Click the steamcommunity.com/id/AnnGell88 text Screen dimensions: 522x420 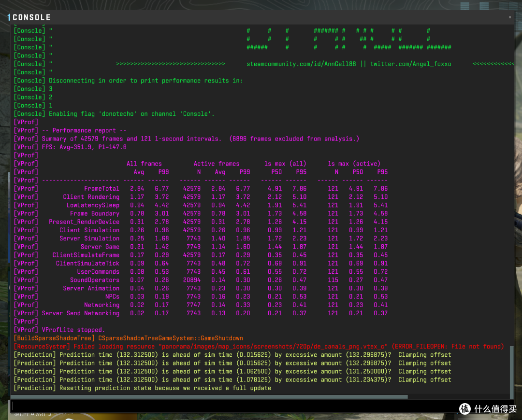[301, 64]
